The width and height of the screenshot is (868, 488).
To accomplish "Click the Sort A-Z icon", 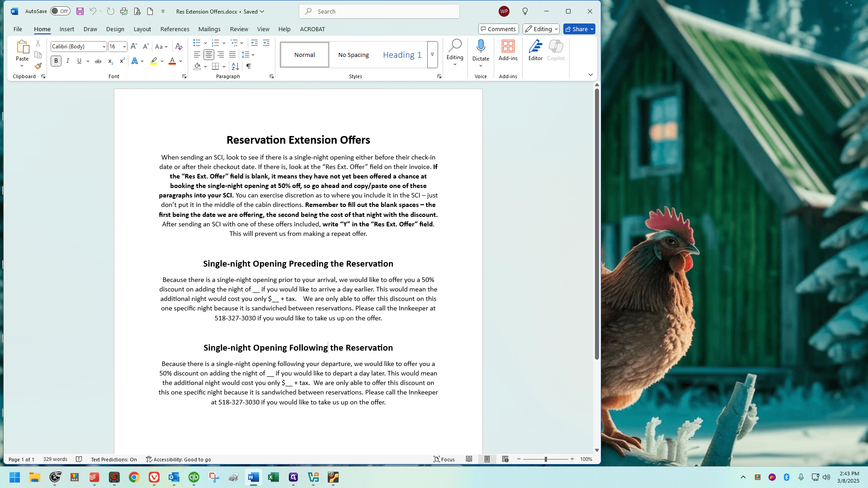I will 235,66.
